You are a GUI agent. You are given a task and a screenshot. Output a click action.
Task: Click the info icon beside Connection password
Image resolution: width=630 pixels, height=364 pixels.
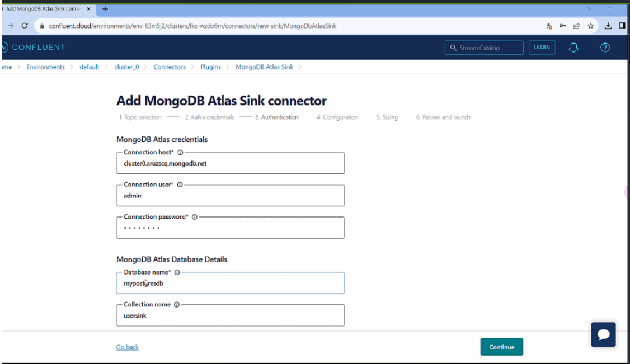point(194,216)
